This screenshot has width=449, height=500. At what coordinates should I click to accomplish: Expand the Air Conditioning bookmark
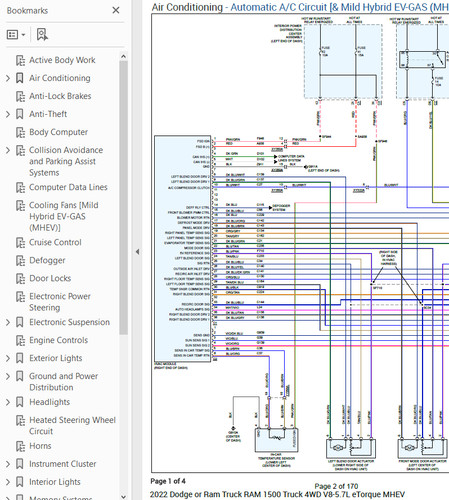click(x=8, y=78)
